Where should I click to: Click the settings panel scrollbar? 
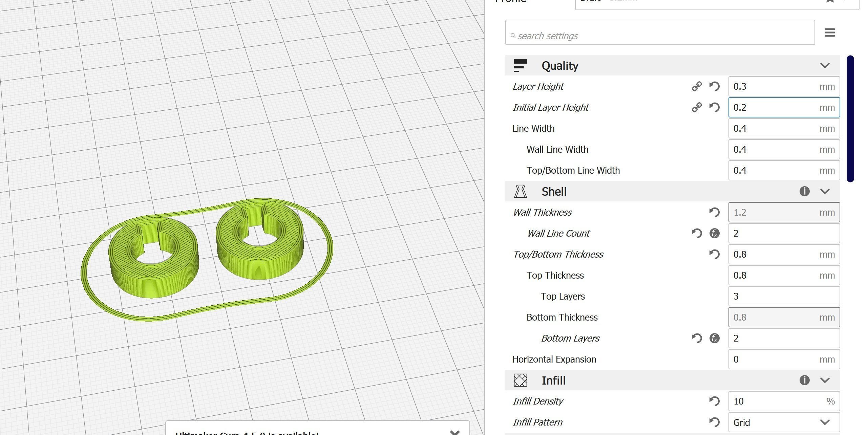pos(850,118)
